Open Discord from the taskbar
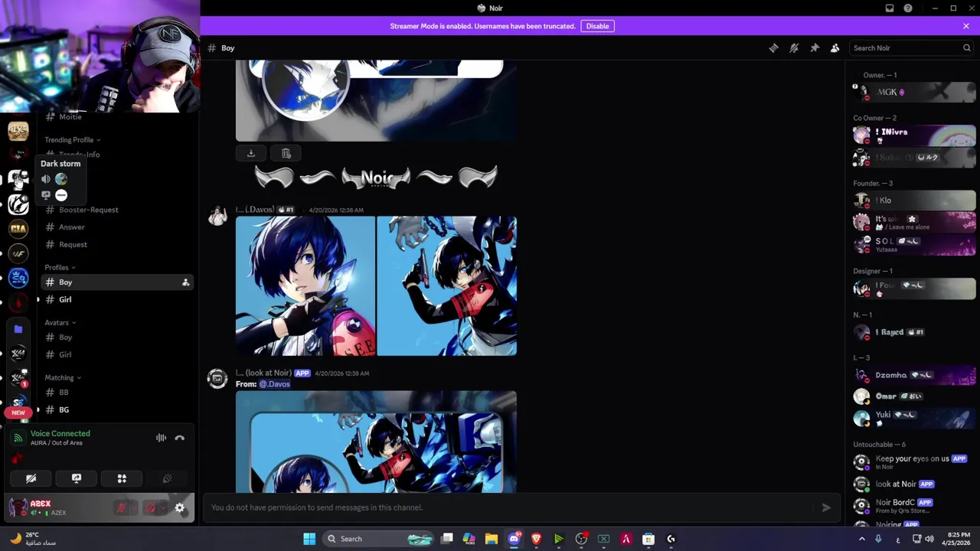This screenshot has height=551, width=980. pyautogui.click(x=514, y=539)
